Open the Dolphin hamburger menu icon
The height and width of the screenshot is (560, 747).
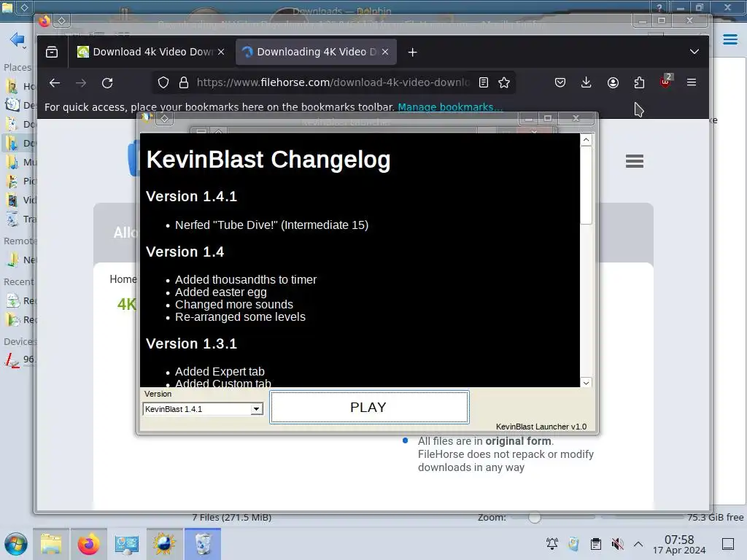(x=729, y=39)
